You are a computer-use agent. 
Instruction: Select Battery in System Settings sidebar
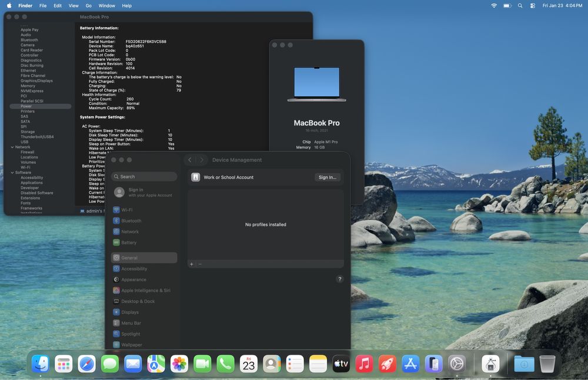pyautogui.click(x=145, y=243)
